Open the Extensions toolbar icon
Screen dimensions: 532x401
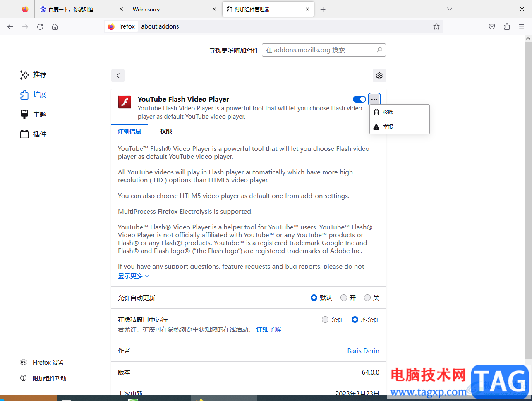click(x=507, y=26)
